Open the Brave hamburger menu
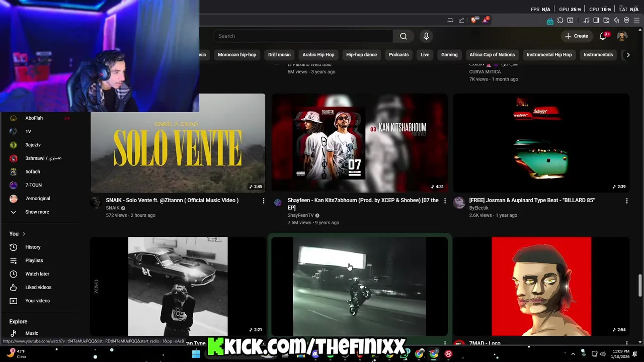 pyautogui.click(x=637, y=20)
